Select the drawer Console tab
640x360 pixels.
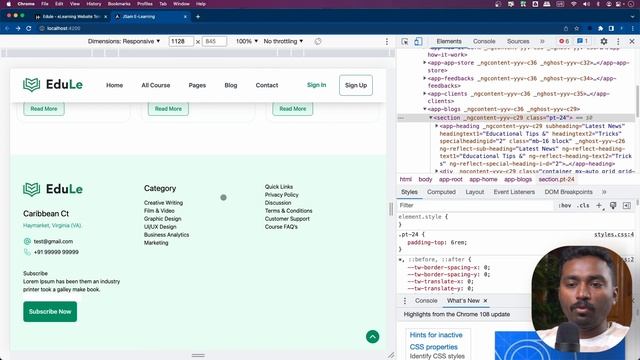pyautogui.click(x=426, y=300)
